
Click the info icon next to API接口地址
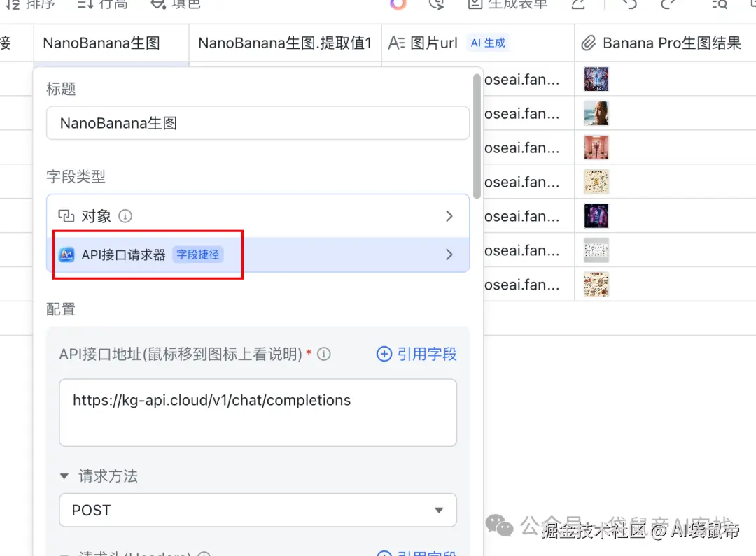[323, 354]
